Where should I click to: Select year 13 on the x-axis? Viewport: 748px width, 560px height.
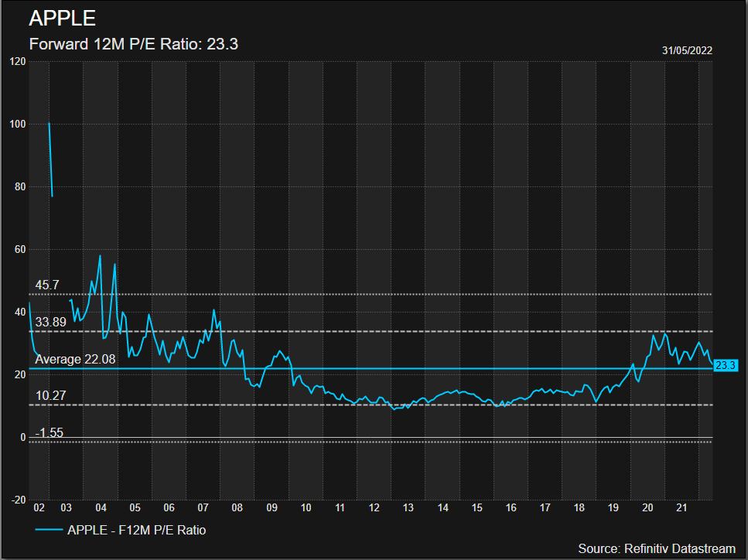(x=408, y=507)
